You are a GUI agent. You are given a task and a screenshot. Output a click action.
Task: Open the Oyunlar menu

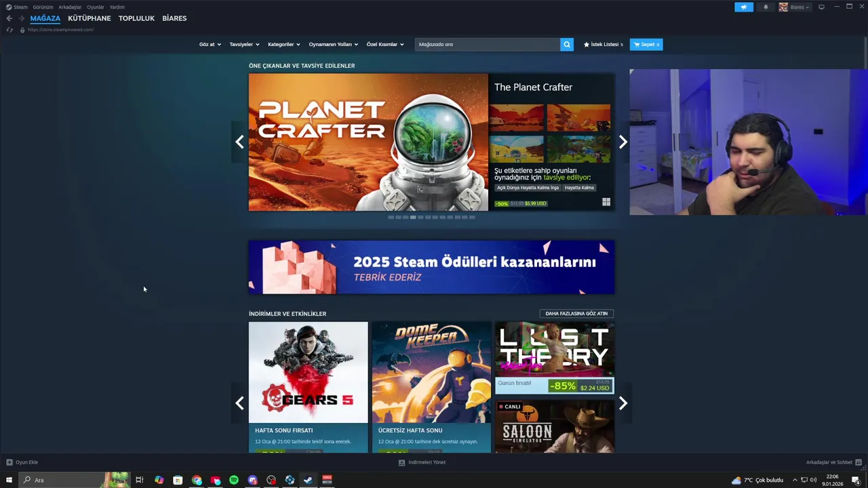[x=96, y=7]
